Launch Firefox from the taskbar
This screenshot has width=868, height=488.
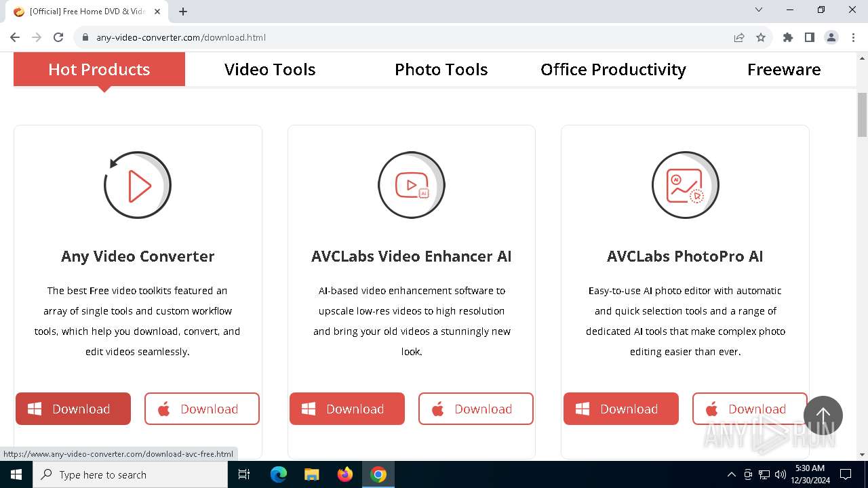[x=345, y=474]
